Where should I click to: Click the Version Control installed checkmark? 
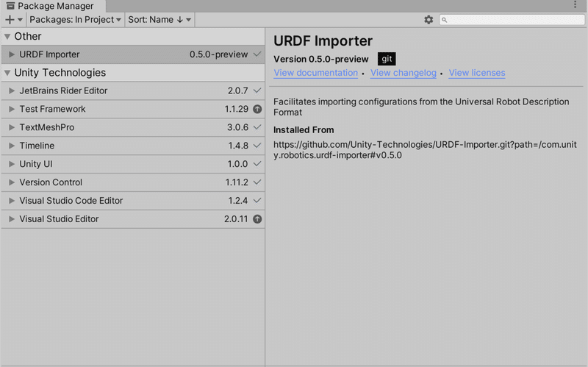(x=257, y=182)
